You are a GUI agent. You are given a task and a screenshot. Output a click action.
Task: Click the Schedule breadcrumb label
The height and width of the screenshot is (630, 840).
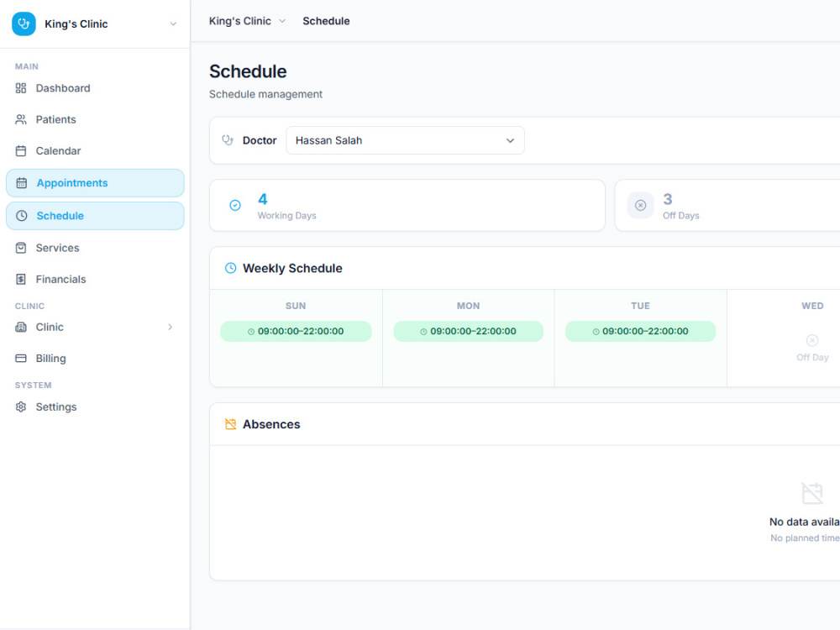(x=326, y=21)
